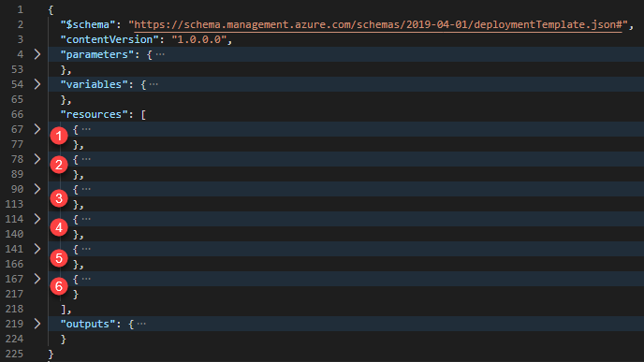Expand the folded resource at line 141
The height and width of the screenshot is (362, 644).
point(37,249)
